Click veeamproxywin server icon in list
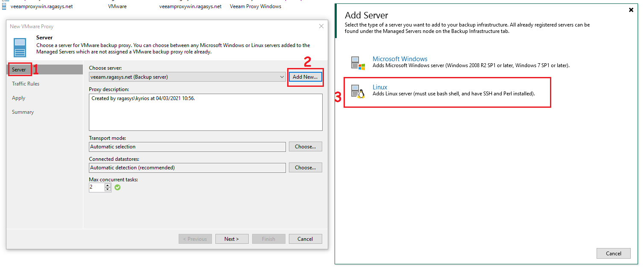644x272 pixels. click(5, 6)
